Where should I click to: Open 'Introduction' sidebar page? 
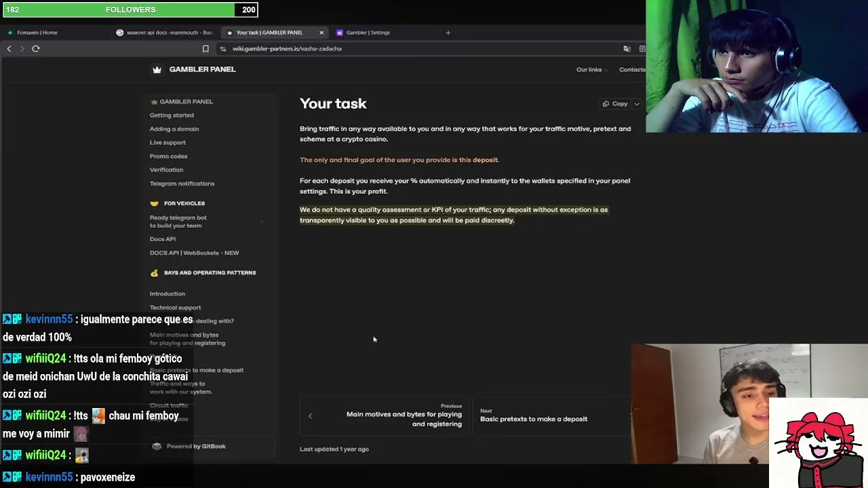(167, 293)
